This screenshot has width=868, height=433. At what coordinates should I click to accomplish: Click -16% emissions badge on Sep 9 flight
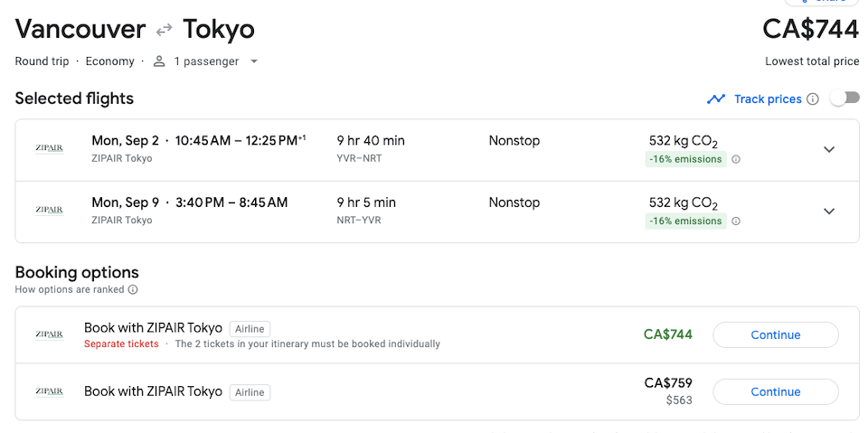click(686, 221)
